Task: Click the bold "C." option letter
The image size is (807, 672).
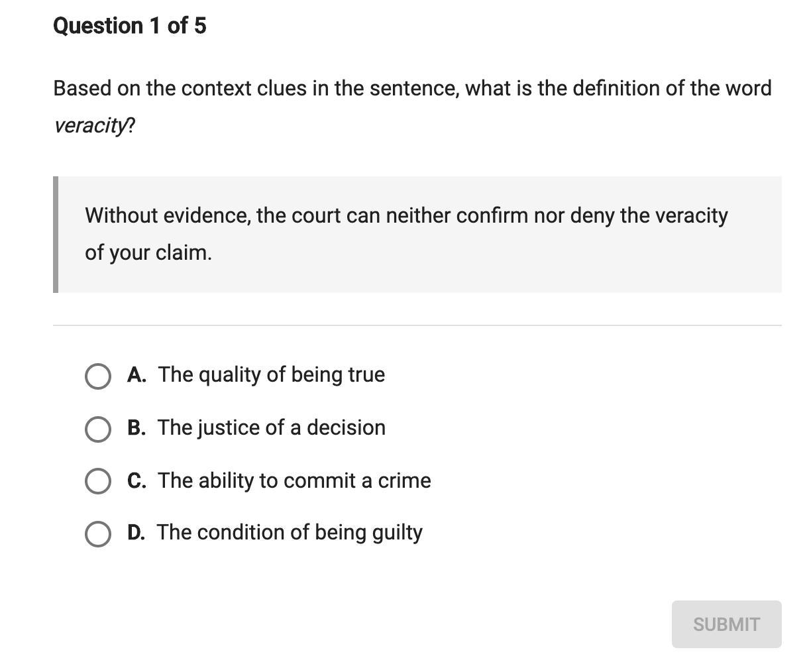Action: 136,480
